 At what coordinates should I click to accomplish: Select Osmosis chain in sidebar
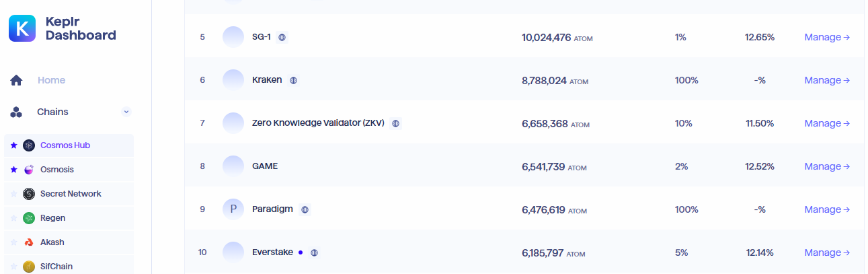click(x=56, y=170)
